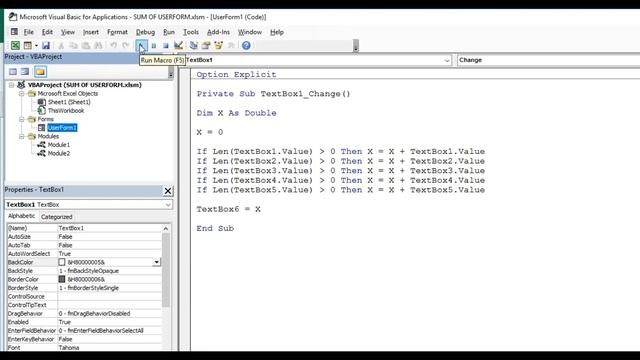Open the Tools menu
Screen dimensions: 640x360
coord(191,32)
